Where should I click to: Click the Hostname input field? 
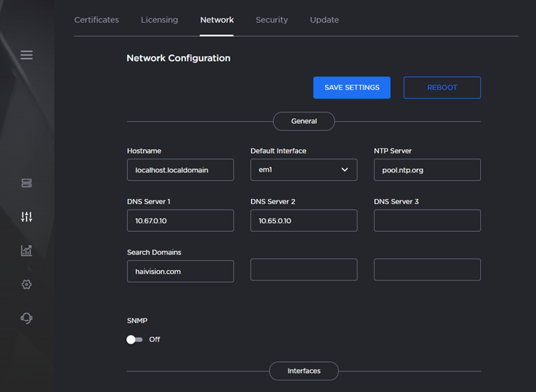tap(180, 170)
